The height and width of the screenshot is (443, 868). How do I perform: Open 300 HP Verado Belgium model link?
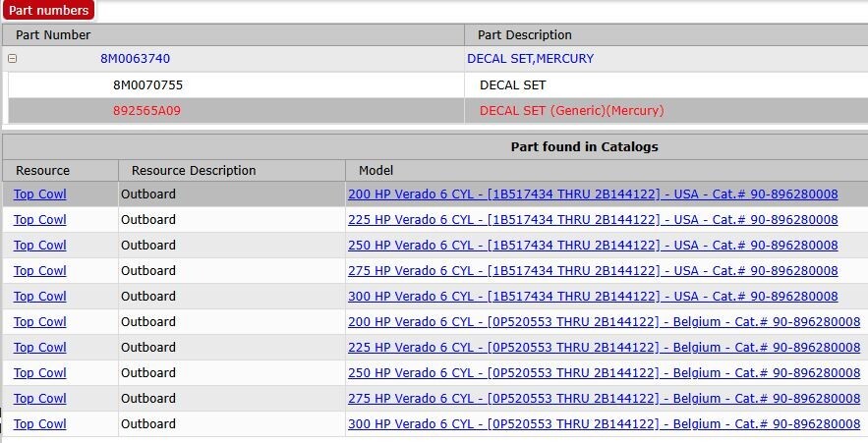pyautogui.click(x=604, y=423)
